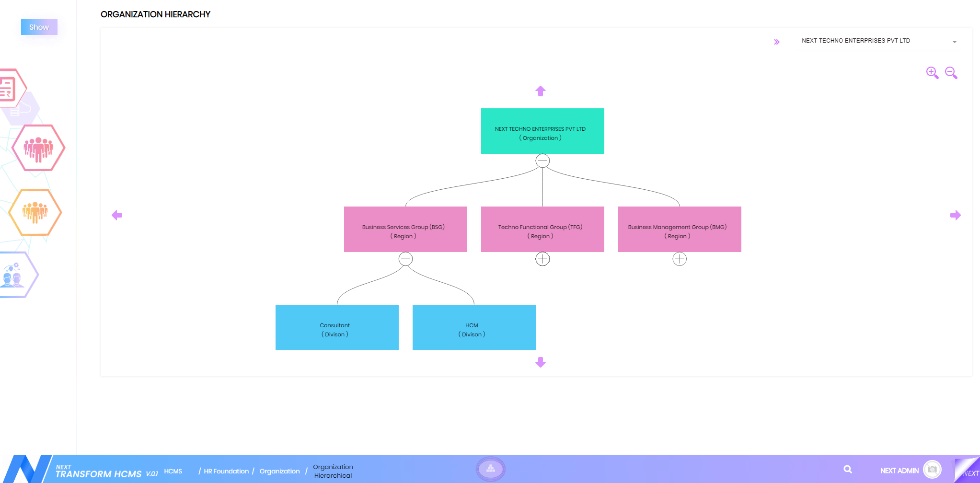Click the search icon in bottom bar
Viewport: 980px width, 483px height.
tap(848, 470)
